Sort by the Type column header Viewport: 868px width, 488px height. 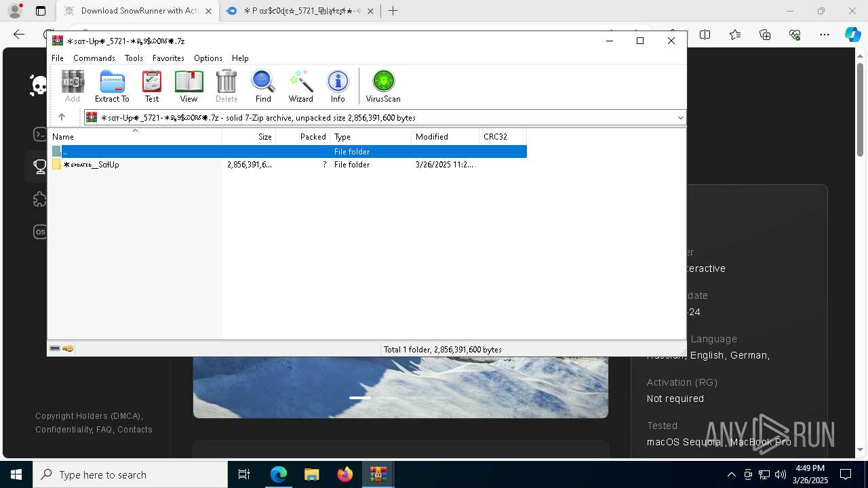tap(371, 137)
